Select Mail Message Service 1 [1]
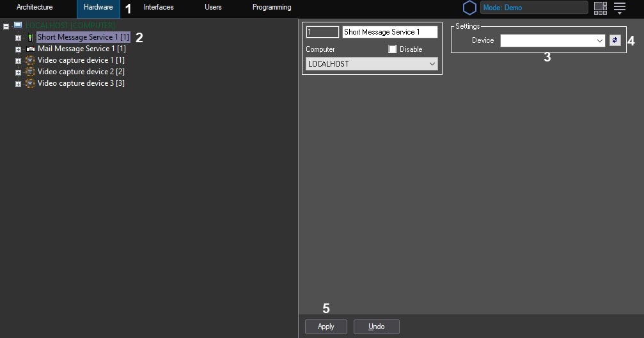 click(x=82, y=49)
